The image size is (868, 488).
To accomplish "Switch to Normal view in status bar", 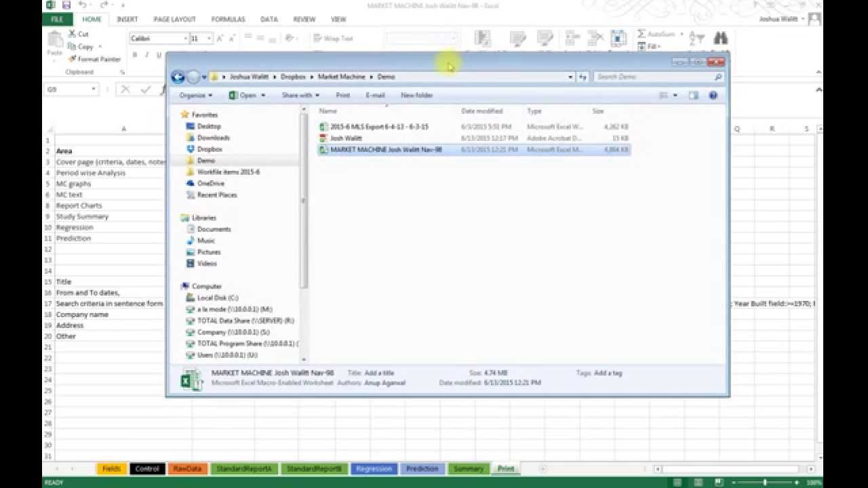I will point(678,483).
